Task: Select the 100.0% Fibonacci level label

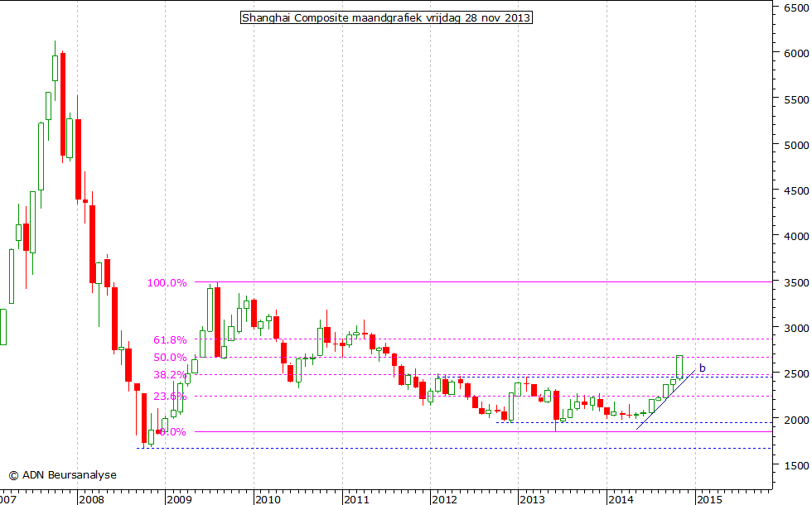Action: [167, 283]
